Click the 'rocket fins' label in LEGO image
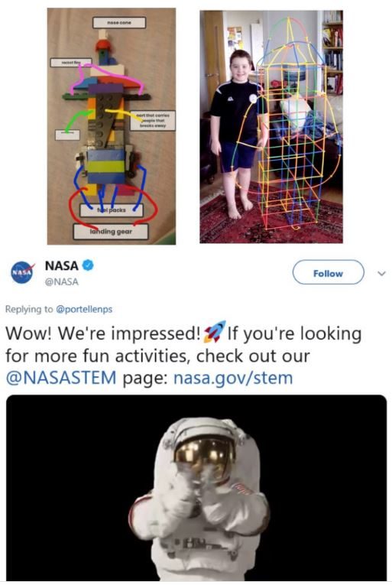This screenshot has height=585, width=392. tap(71, 62)
